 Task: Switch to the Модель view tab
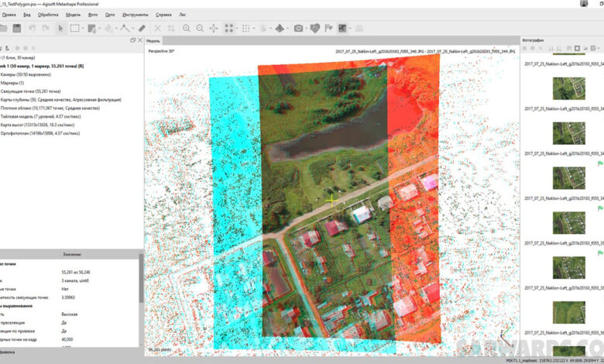point(153,40)
